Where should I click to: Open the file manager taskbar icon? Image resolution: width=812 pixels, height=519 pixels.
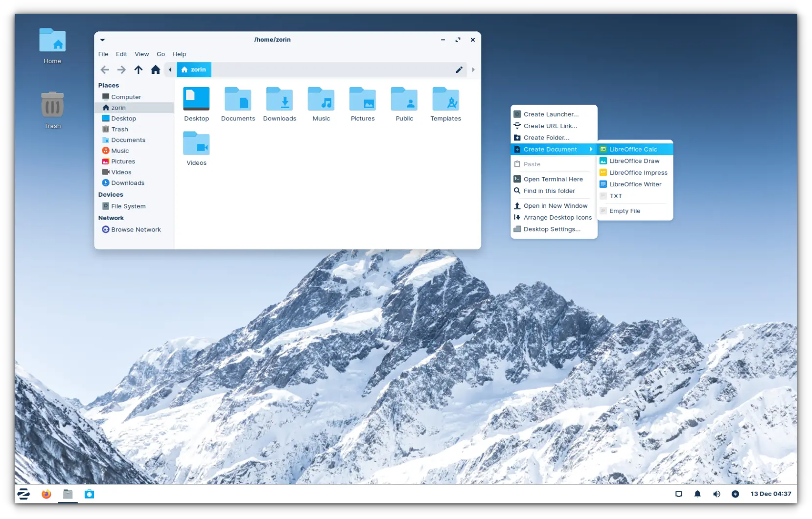click(68, 494)
